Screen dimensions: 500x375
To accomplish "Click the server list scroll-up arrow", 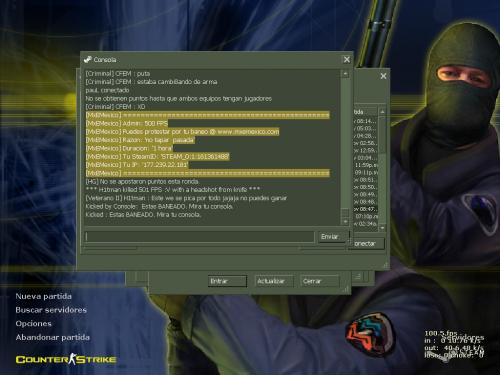I will tap(382, 112).
